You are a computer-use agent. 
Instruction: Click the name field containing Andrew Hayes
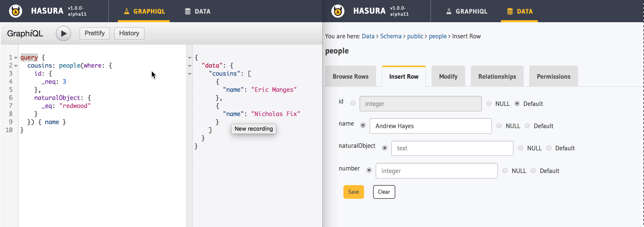431,126
